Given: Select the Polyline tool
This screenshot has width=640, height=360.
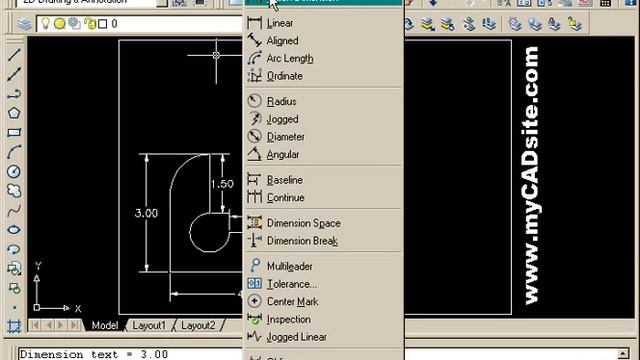Looking at the screenshot, I should click(x=14, y=94).
